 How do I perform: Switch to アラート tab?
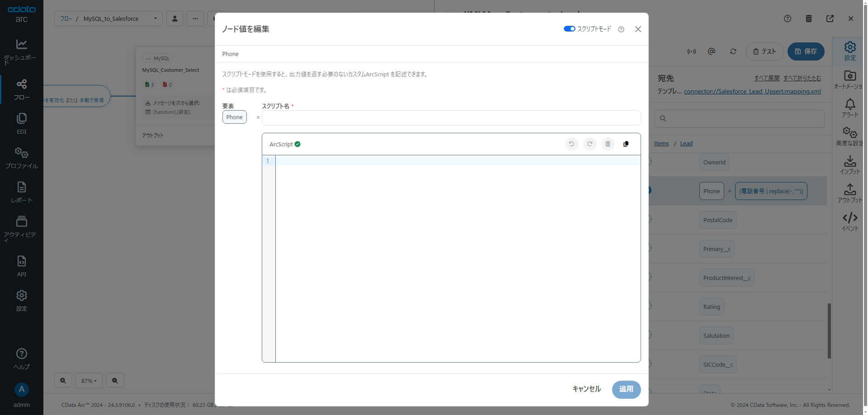coord(850,108)
